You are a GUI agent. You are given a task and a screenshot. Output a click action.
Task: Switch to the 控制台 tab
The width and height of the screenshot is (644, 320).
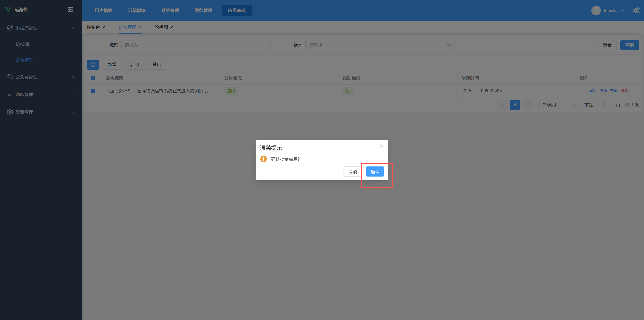click(93, 27)
